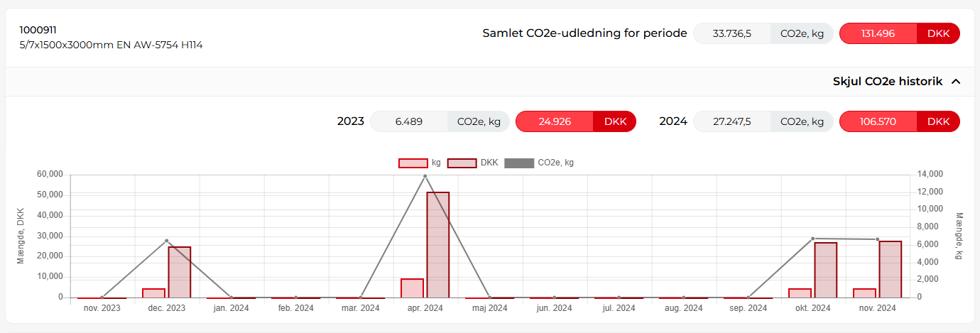
Task: Click the total 33.736,5 CO2e value
Action: 731,33
